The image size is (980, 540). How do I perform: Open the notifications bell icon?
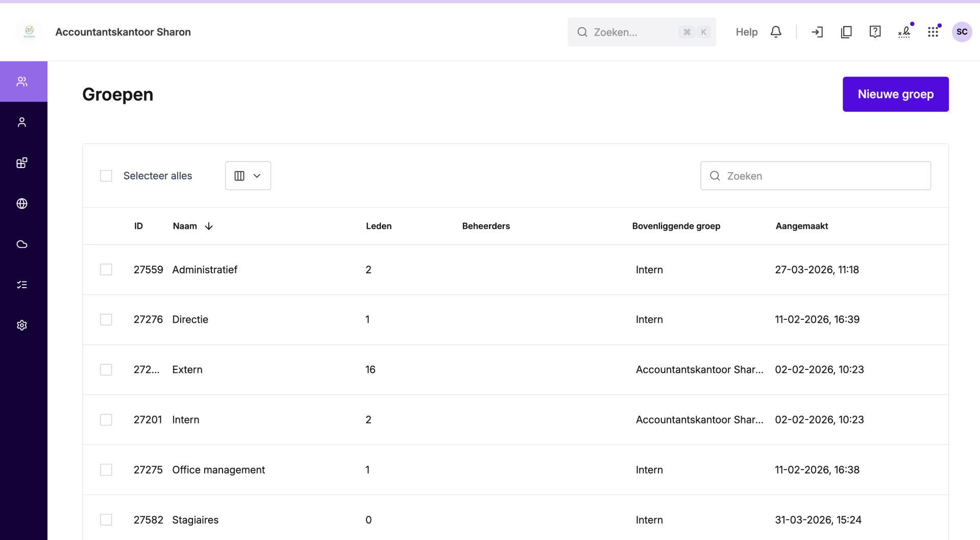tap(776, 32)
